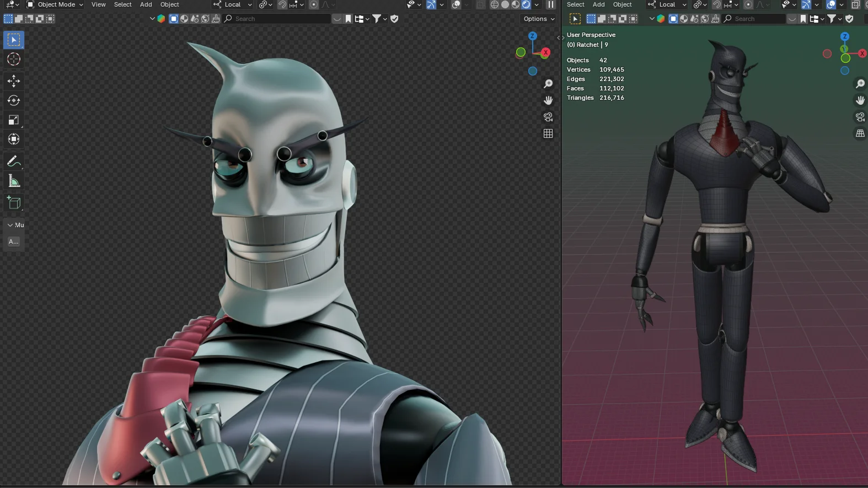Activate the Move tool
868x488 pixels.
pyautogui.click(x=14, y=81)
